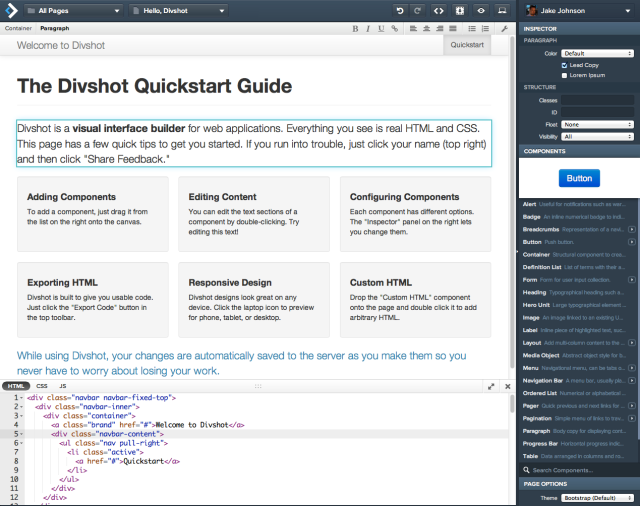Align paragraph text left
Screen dimensions: 640x506
(x=413, y=29)
